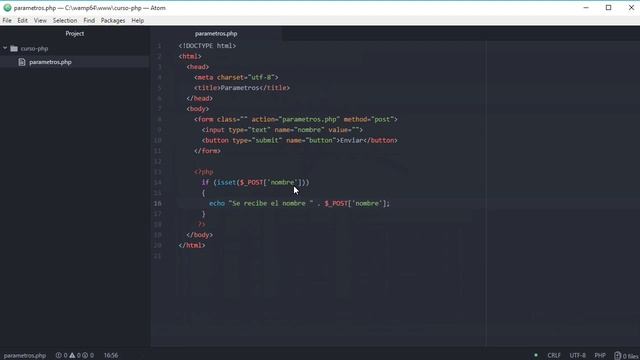The width and height of the screenshot is (640, 360).
Task: Click the closing </form> tag
Action: pos(207,151)
